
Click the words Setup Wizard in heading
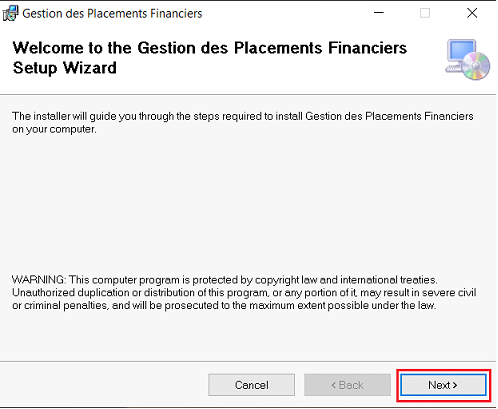[65, 68]
